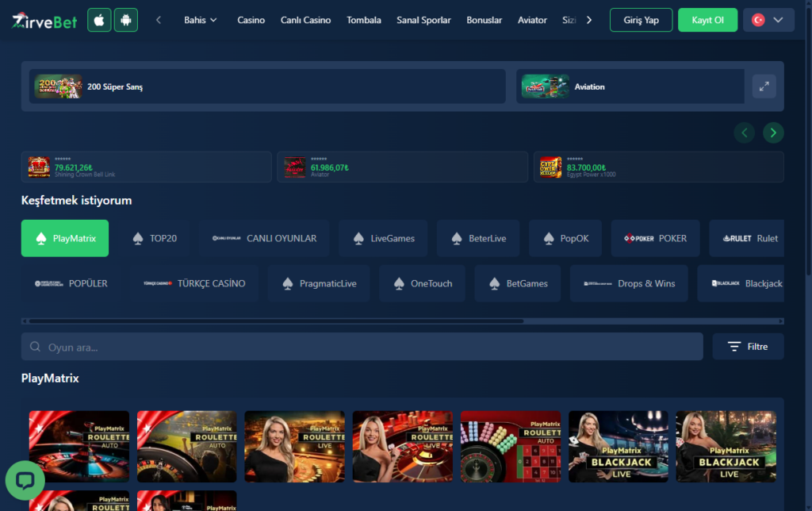Select the BeterLive category
Viewport: 812px width, 511px height.
click(478, 238)
